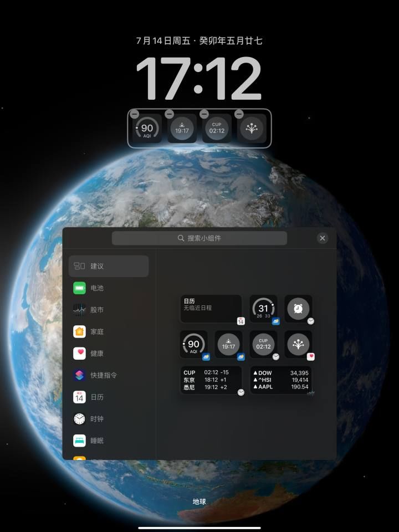Select the Home widgets category
This screenshot has height=532, width=399.
tap(109, 331)
